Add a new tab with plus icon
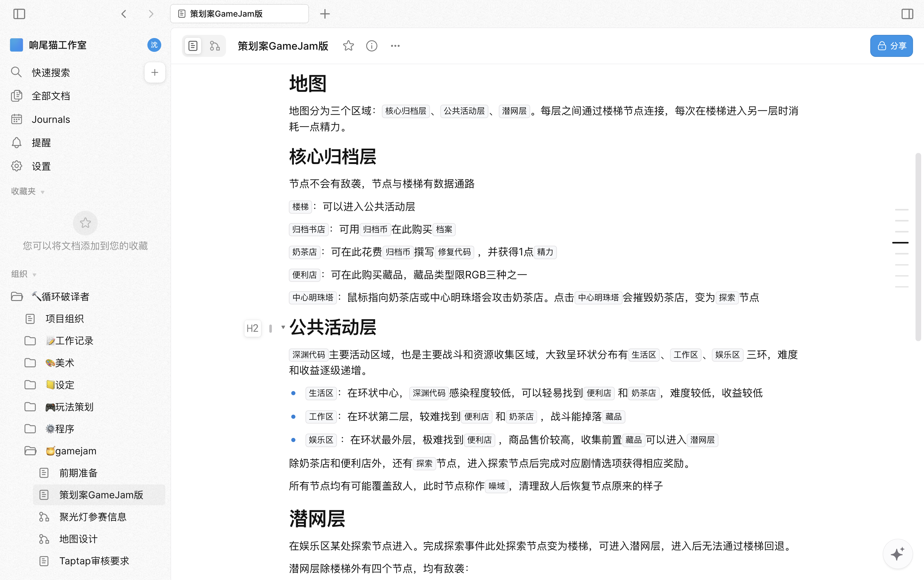 [x=325, y=14]
